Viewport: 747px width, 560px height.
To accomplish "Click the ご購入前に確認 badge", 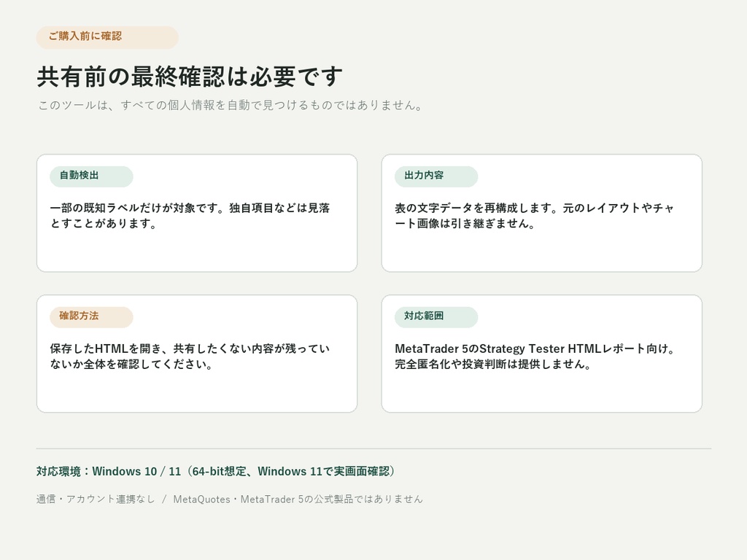I will pyautogui.click(x=107, y=38).
